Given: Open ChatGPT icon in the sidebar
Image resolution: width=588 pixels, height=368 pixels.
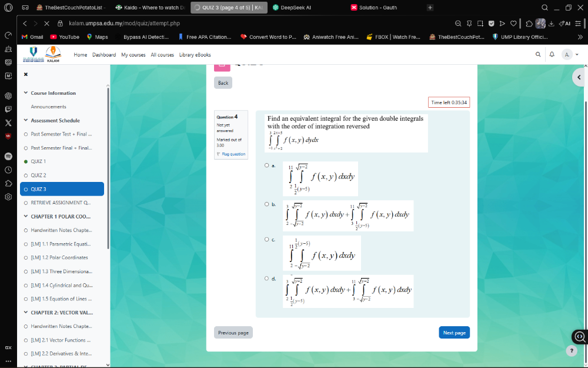Looking at the screenshot, I should click(x=8, y=95).
